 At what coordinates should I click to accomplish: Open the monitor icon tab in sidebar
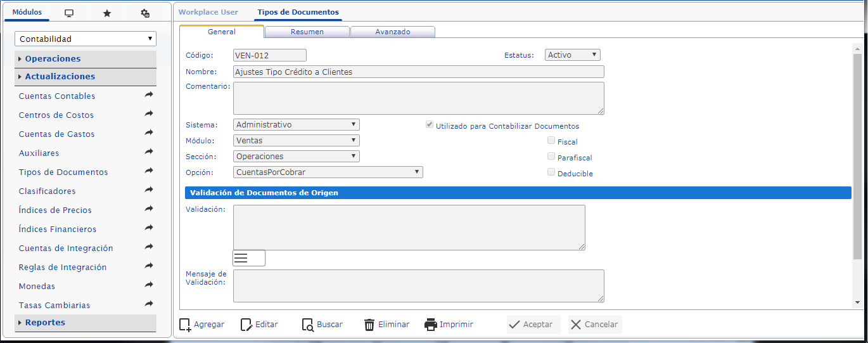click(x=69, y=13)
